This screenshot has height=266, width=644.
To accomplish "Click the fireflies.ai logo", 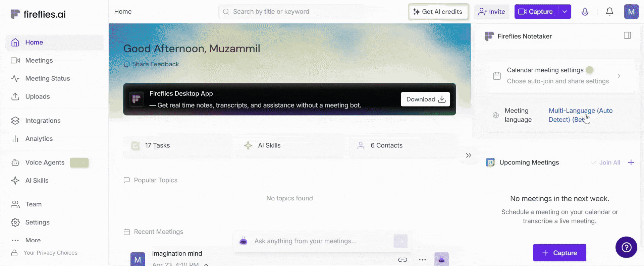I will point(38,14).
